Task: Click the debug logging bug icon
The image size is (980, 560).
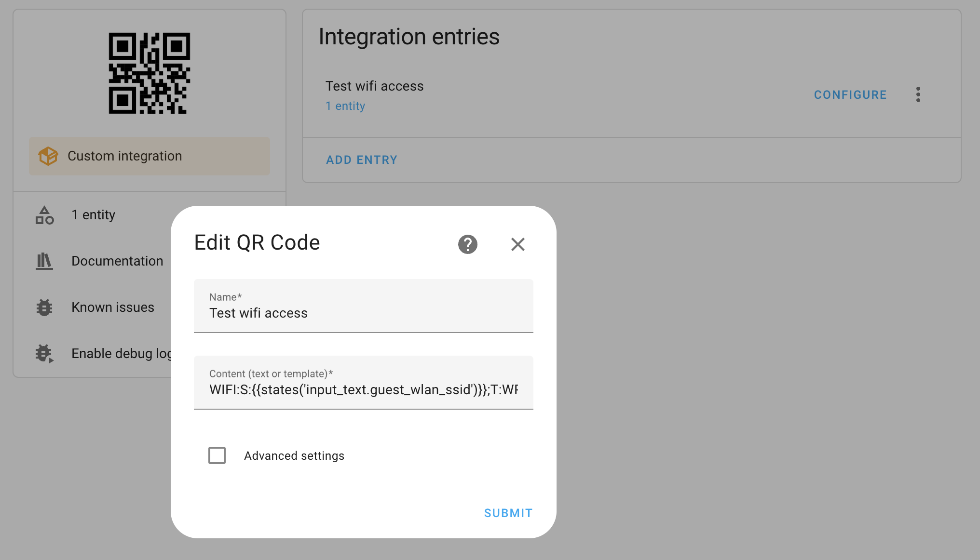Action: pyautogui.click(x=44, y=353)
